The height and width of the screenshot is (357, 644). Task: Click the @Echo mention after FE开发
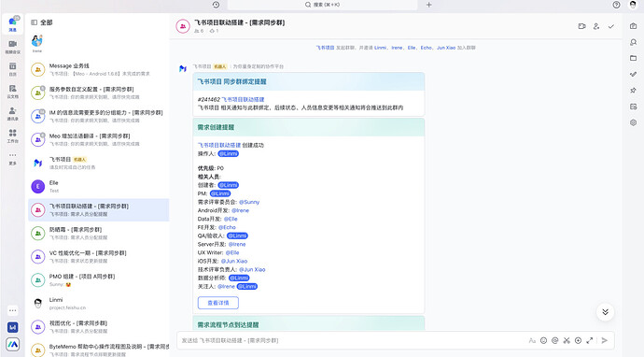tap(227, 227)
